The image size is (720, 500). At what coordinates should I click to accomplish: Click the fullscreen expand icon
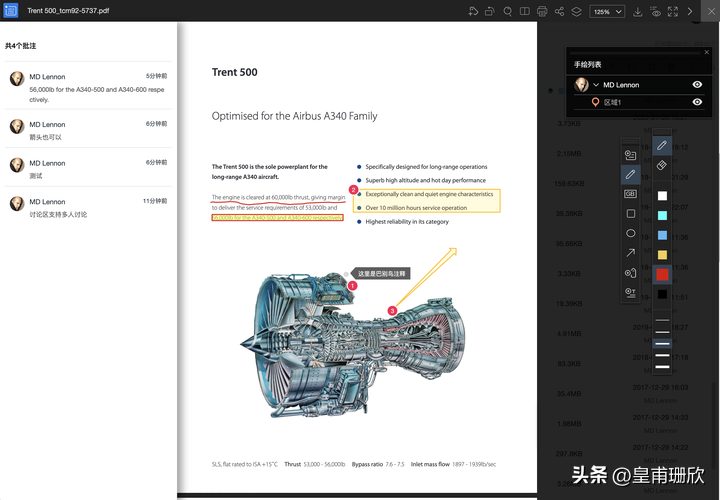(x=673, y=11)
